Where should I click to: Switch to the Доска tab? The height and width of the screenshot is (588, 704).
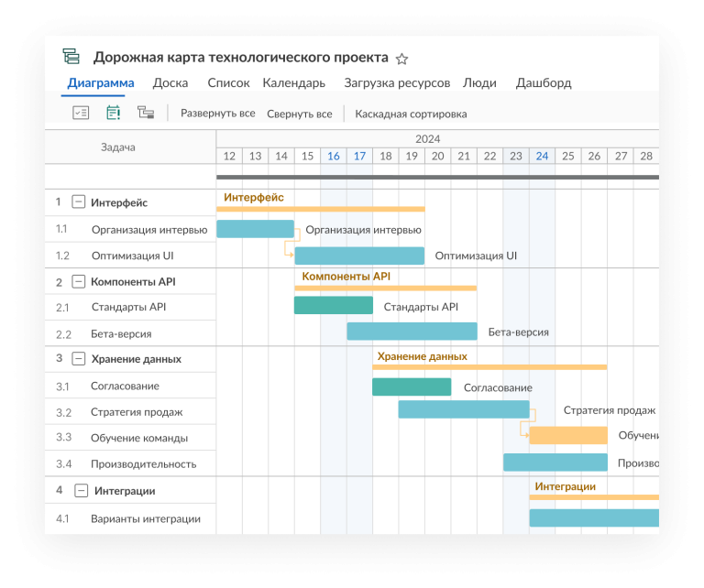pyautogui.click(x=170, y=83)
